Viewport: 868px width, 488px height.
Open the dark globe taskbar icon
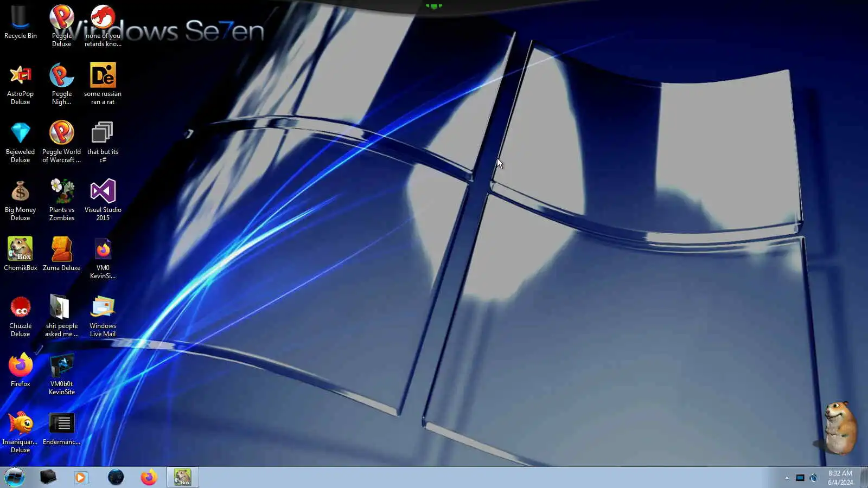click(x=116, y=477)
